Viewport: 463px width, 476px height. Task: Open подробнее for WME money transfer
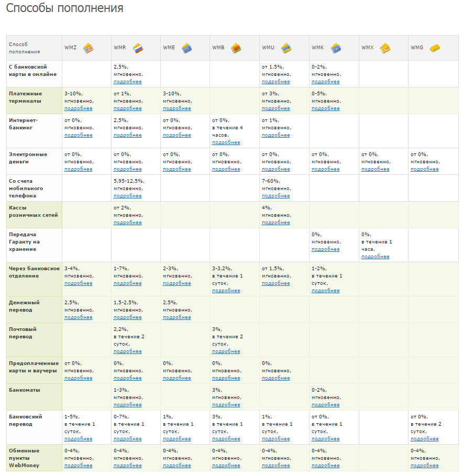click(177, 317)
